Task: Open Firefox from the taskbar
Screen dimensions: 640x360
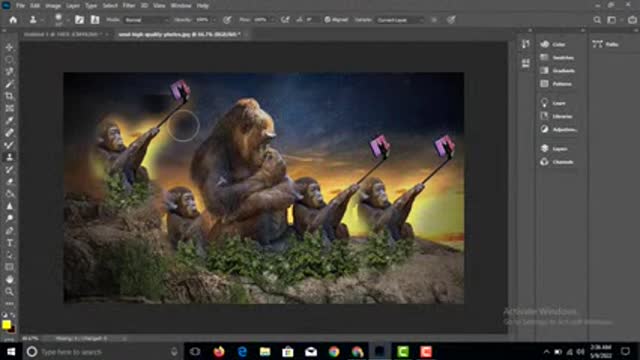Action: 219,352
